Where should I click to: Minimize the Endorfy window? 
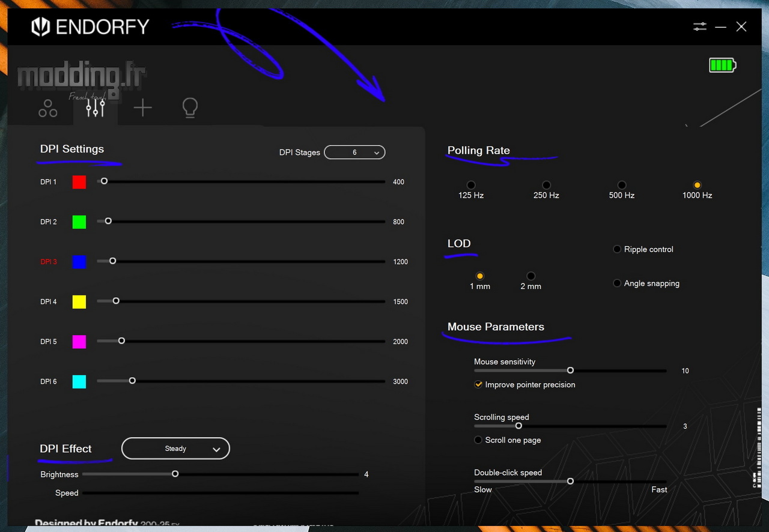721,27
